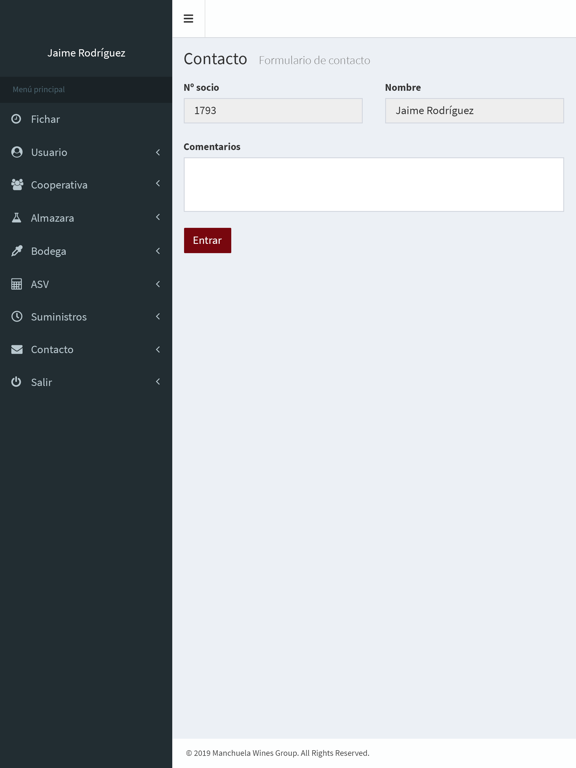The width and height of the screenshot is (576, 768).
Task: Open the Bodega menu item
Action: coord(86,251)
